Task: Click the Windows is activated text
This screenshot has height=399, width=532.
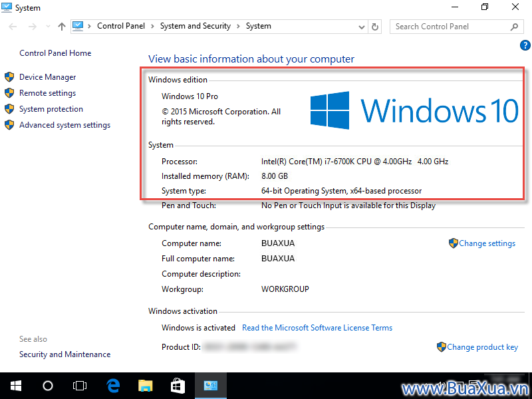Action: pyautogui.click(x=198, y=328)
